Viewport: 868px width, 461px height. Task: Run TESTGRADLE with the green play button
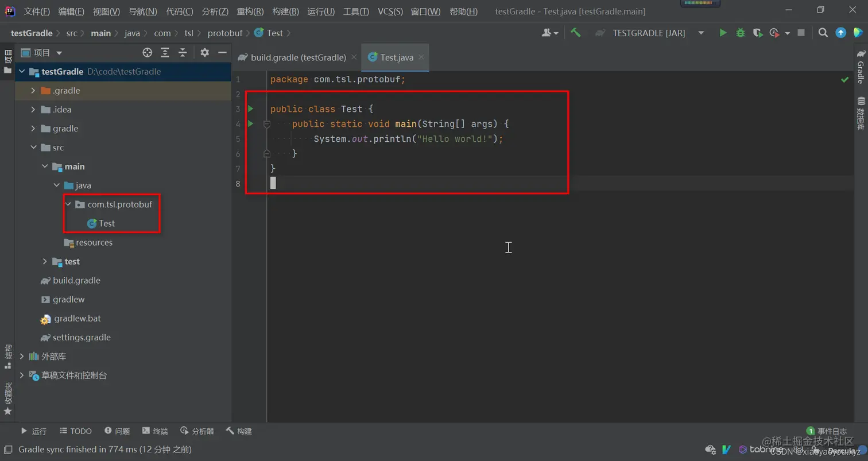pyautogui.click(x=723, y=33)
